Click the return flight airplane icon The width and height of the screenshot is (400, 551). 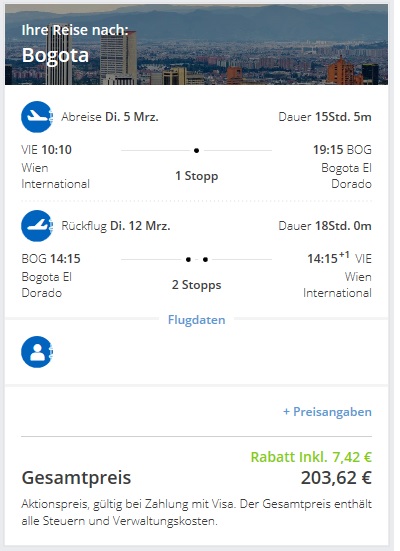click(37, 226)
